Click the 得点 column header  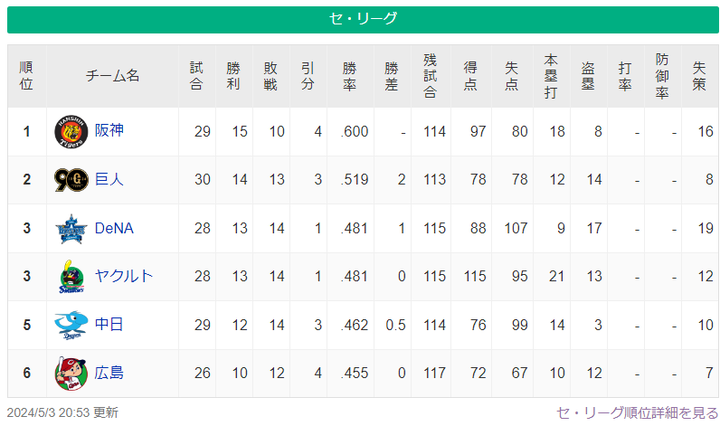(x=471, y=76)
